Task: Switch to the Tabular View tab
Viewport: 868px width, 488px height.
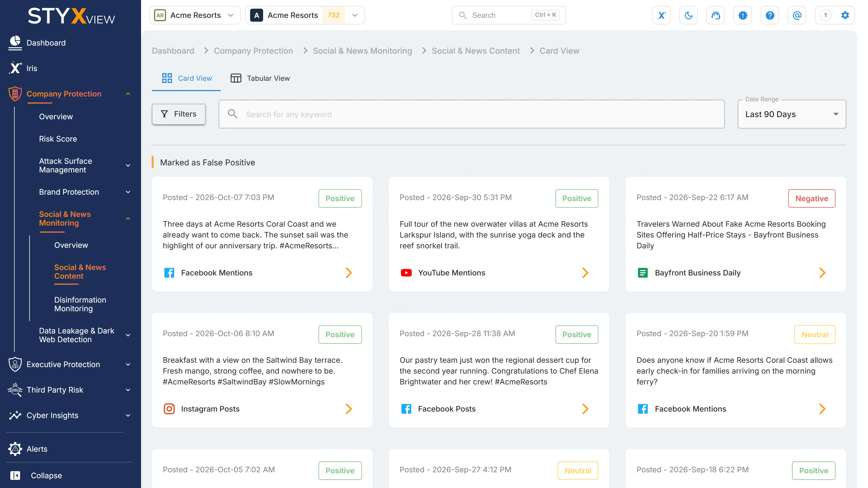Action: coord(260,78)
